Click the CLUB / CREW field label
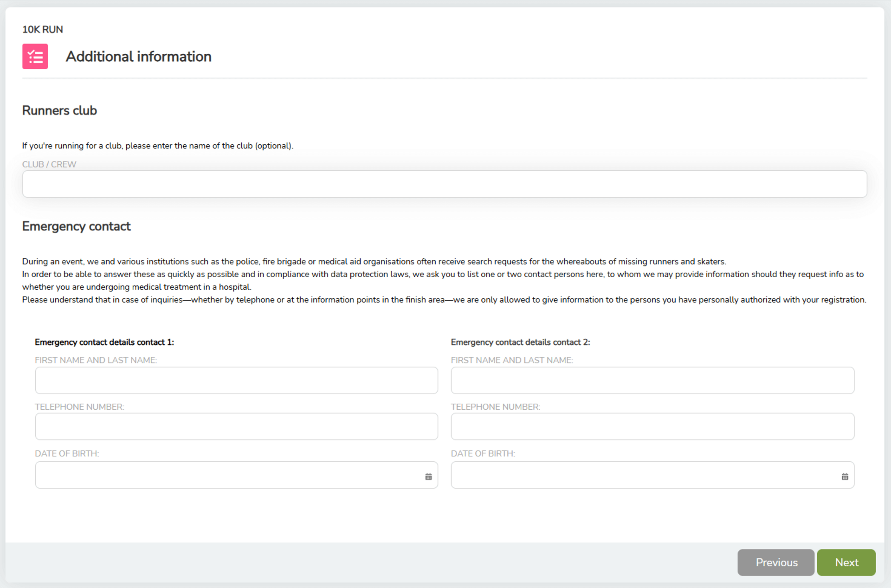 click(x=49, y=164)
